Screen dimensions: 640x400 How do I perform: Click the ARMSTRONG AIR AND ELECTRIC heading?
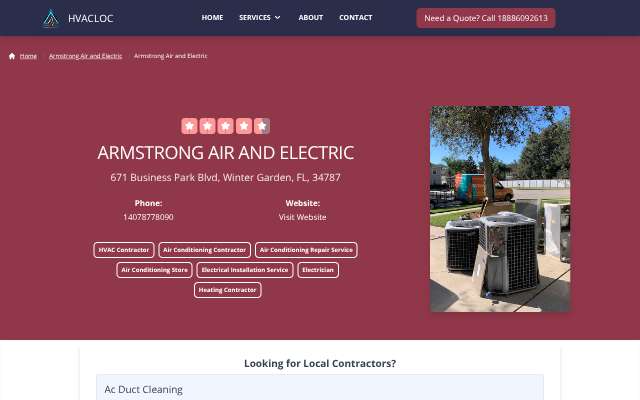(x=226, y=153)
